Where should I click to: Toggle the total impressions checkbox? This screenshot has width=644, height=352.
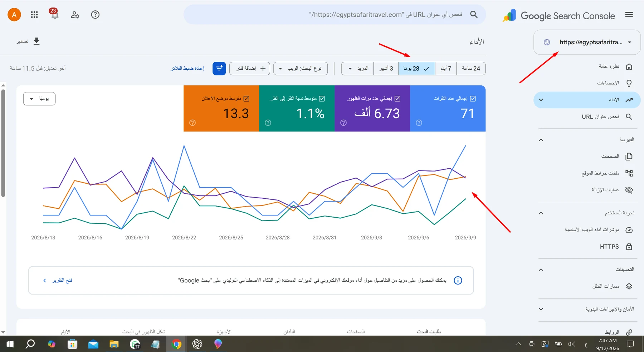tap(397, 98)
